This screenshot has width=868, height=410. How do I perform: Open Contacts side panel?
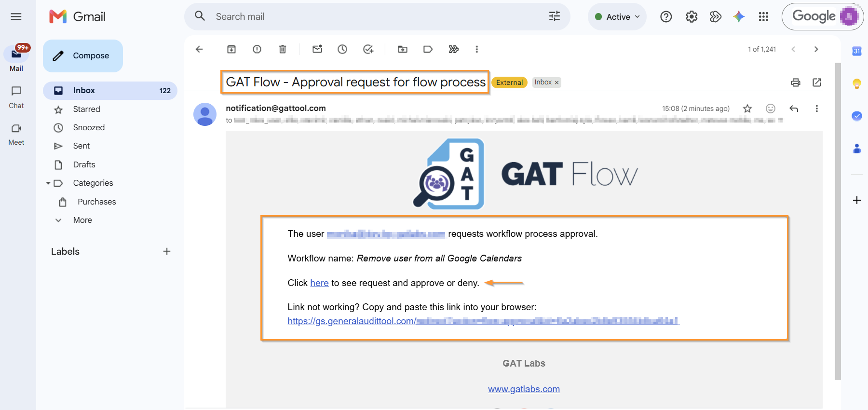click(857, 149)
